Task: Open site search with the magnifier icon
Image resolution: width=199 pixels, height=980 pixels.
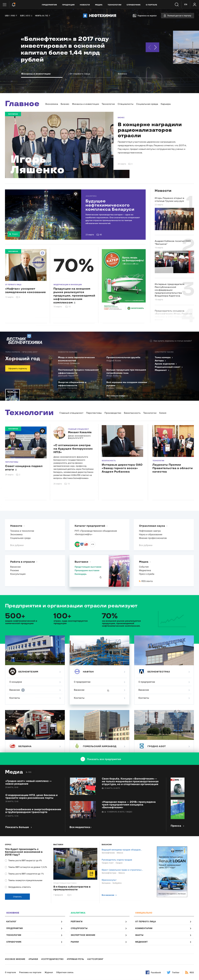Action: point(177,5)
